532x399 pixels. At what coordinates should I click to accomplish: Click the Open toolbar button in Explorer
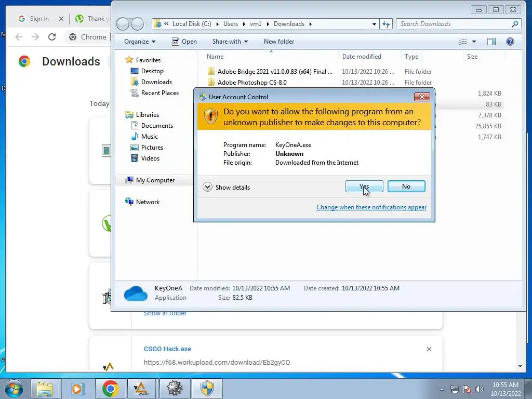coord(184,42)
